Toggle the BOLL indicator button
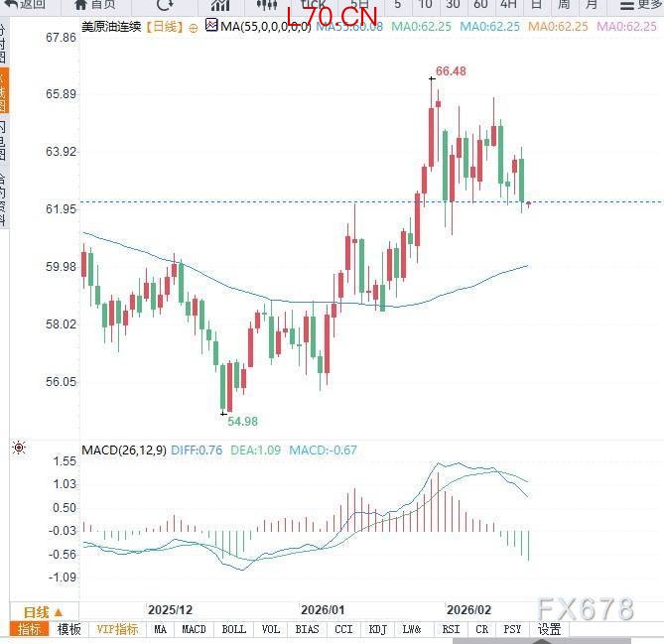Screen dimensions: 664x644 tap(233, 629)
